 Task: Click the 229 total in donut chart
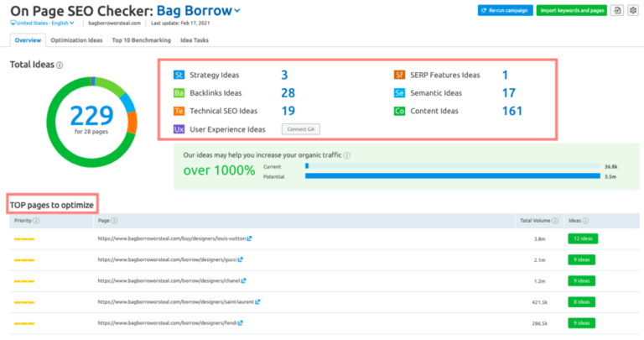click(91, 116)
